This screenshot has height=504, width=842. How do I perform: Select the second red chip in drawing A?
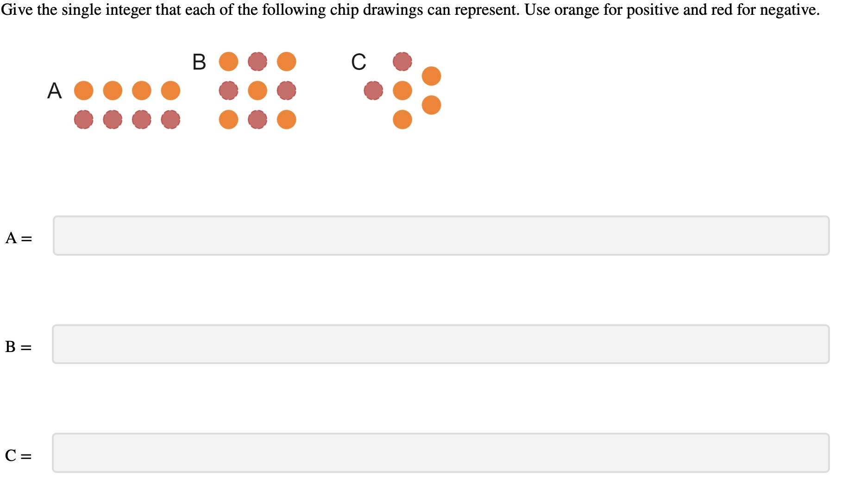point(113,120)
